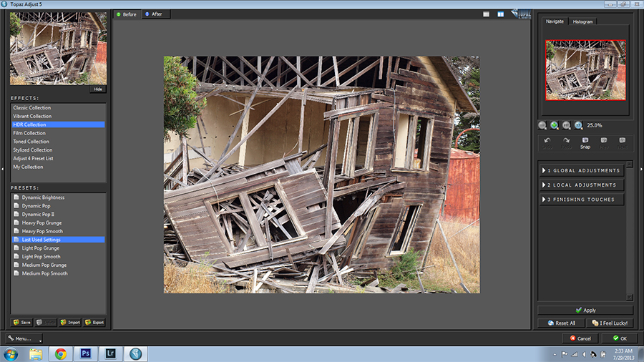Expand the 3 Finishing Touches section
Viewport: 644px width, 362px height.
click(581, 200)
